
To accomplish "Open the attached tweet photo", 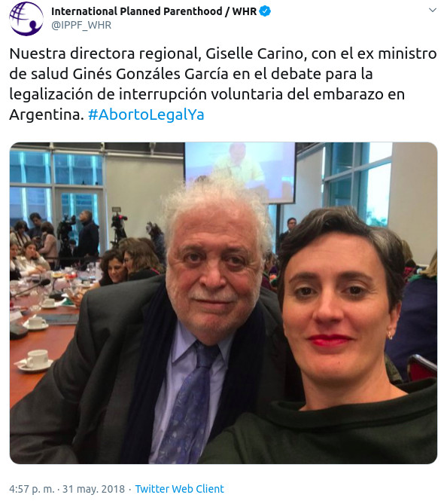I will (x=224, y=303).
